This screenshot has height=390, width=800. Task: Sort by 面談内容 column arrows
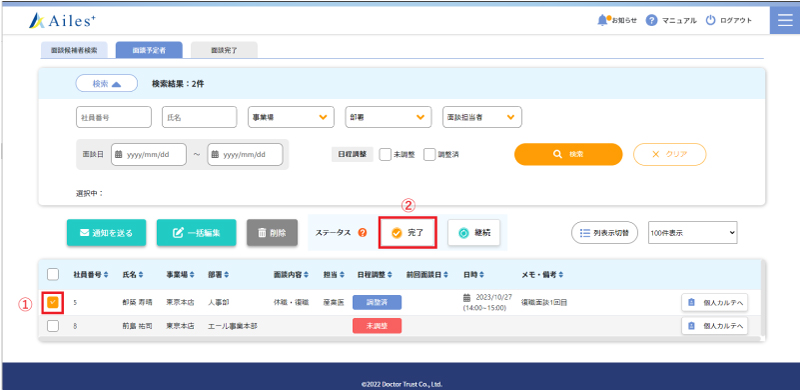click(307, 275)
